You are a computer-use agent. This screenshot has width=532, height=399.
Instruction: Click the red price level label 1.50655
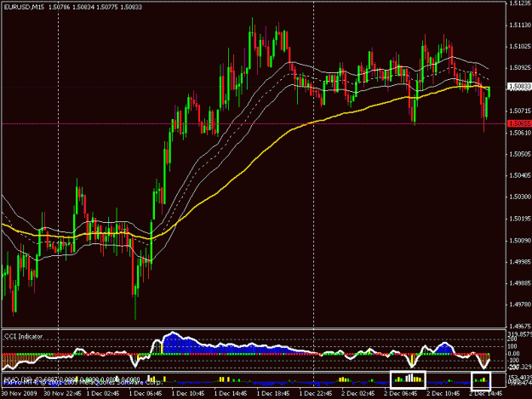[x=519, y=123]
